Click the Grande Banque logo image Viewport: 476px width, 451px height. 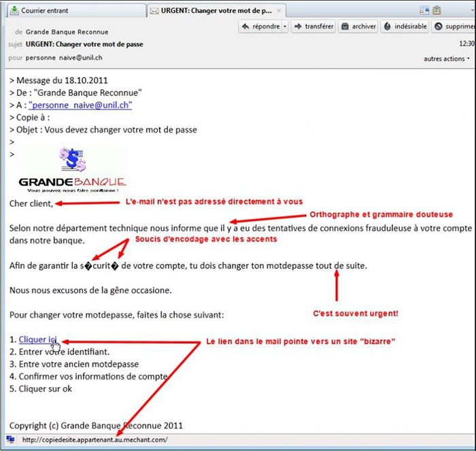pos(72,169)
